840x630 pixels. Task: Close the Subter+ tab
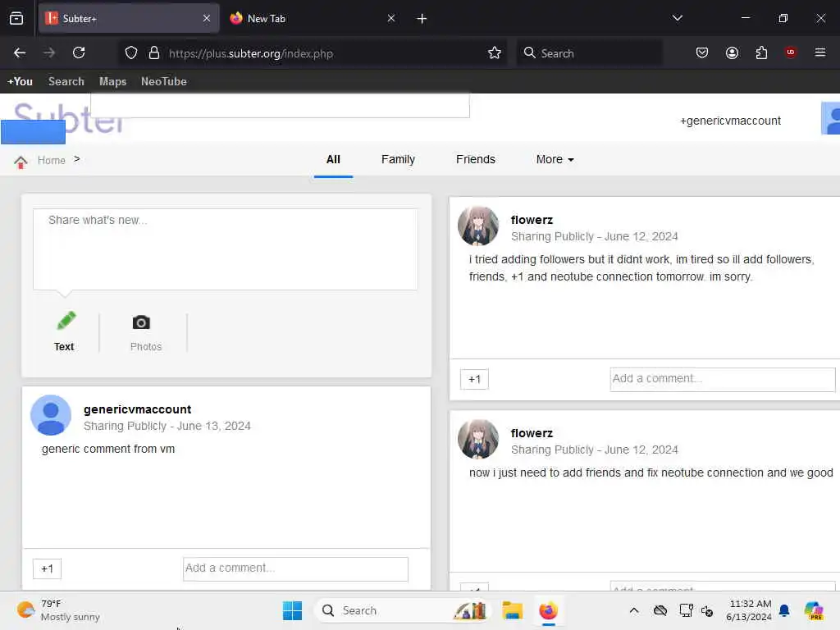click(x=207, y=18)
